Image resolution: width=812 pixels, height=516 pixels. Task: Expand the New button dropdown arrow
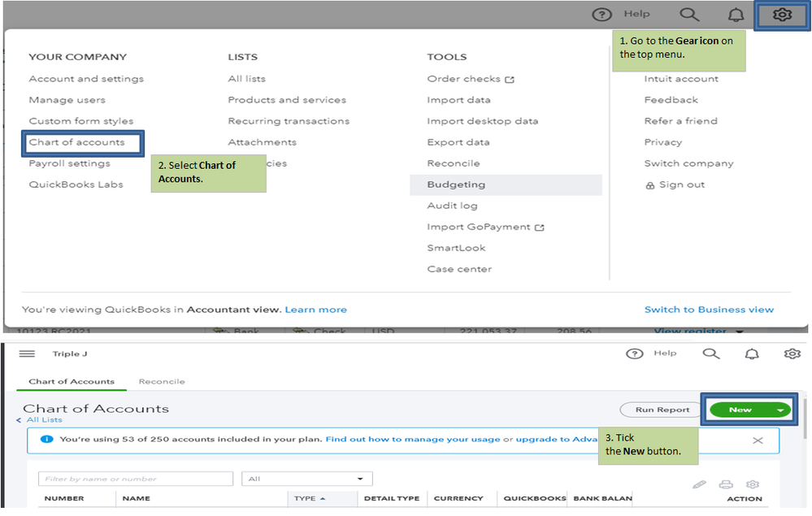click(x=780, y=410)
